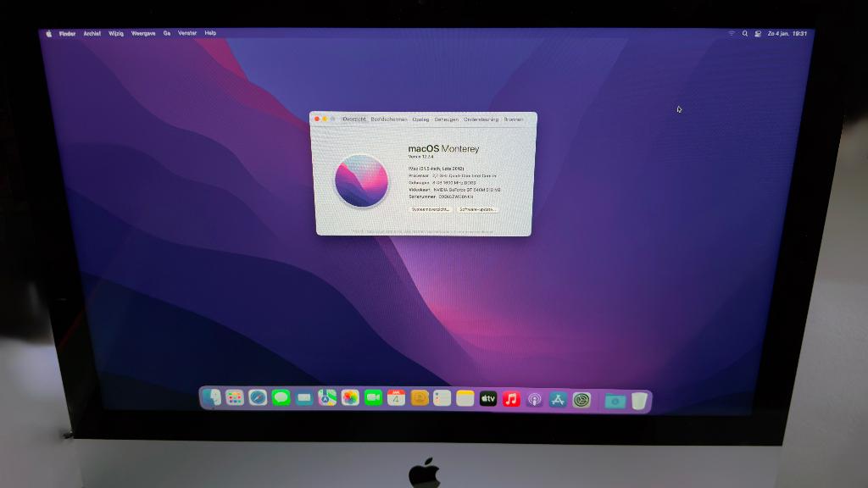This screenshot has width=868, height=488.
Task: Launch FaceTime from the dock
Action: (x=373, y=398)
